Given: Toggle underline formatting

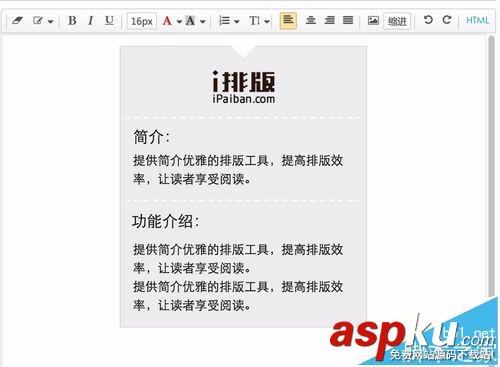Looking at the screenshot, I should (x=109, y=21).
